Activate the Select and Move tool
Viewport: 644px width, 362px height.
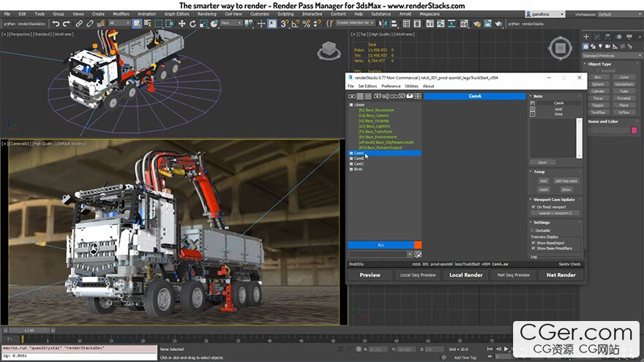click(x=181, y=24)
